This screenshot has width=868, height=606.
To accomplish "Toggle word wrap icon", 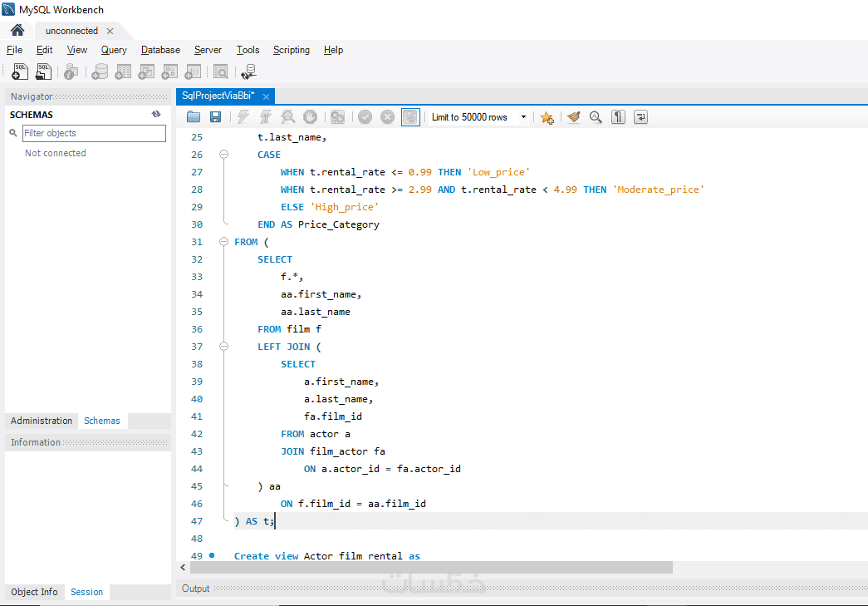I will point(640,117).
